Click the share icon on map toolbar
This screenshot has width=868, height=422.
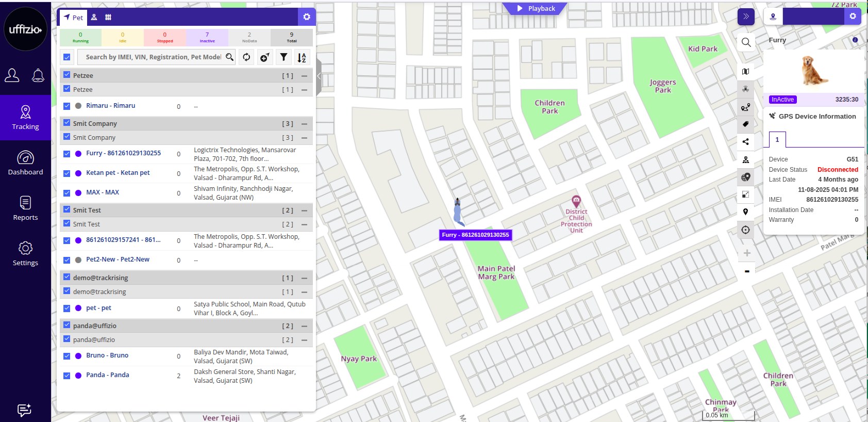pos(745,141)
